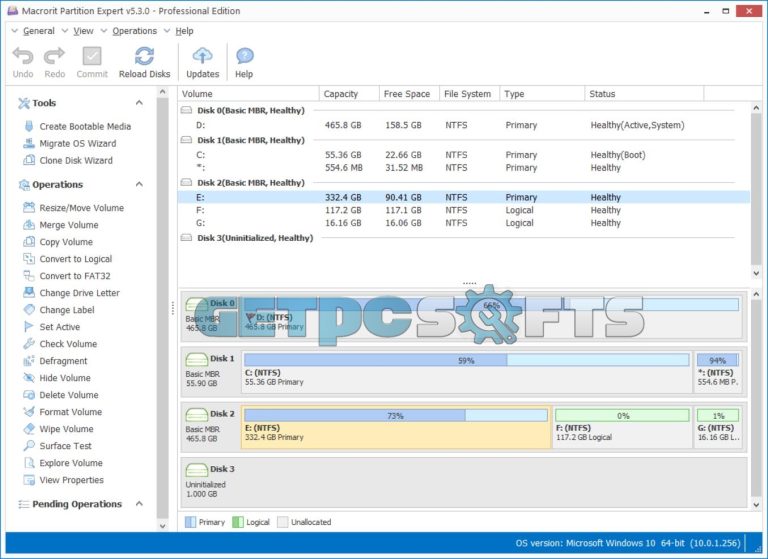Screen dimensions: 768x559
Task: Click left sidebar scrollbar up arrow
Action: tap(163, 92)
